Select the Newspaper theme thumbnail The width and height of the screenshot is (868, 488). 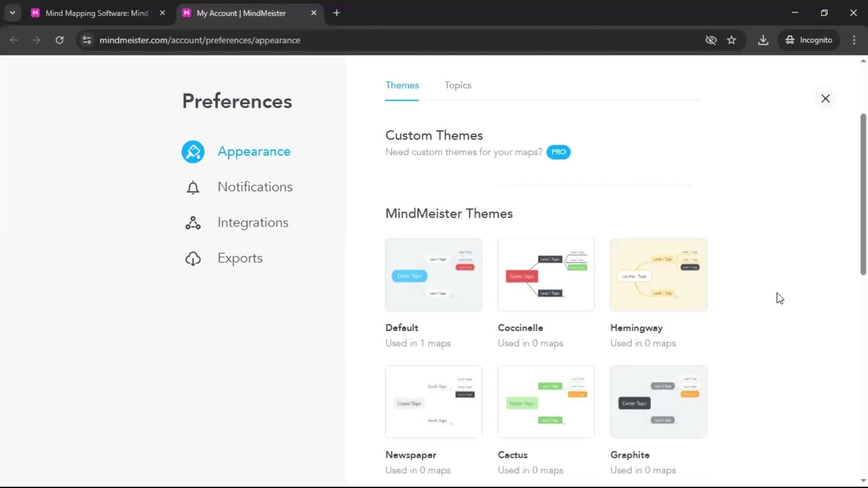[x=434, y=402]
